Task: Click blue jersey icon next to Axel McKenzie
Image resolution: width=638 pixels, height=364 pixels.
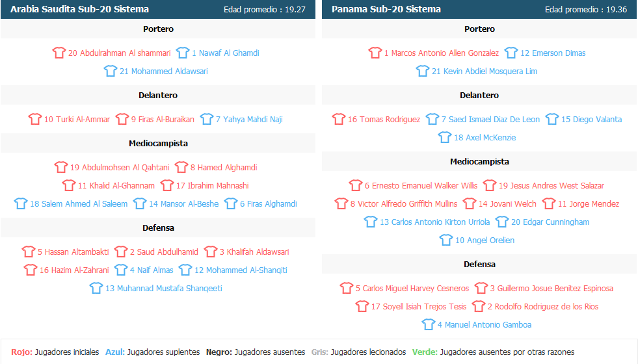Action: [445, 137]
